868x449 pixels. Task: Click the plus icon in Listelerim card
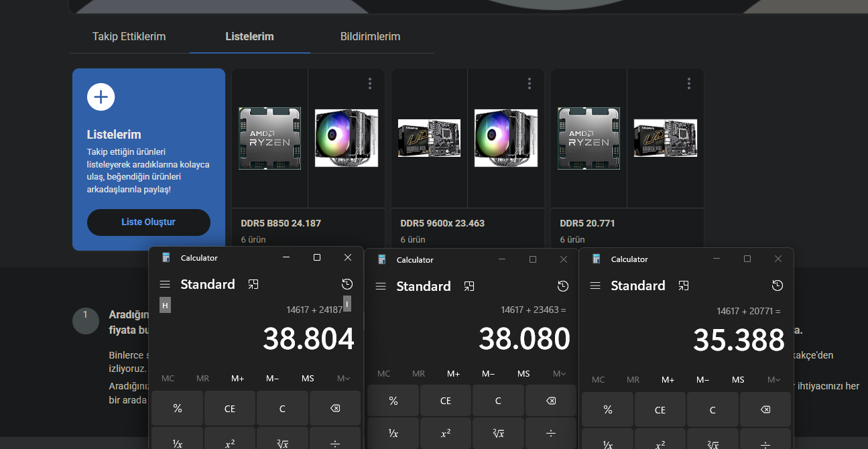(x=101, y=97)
